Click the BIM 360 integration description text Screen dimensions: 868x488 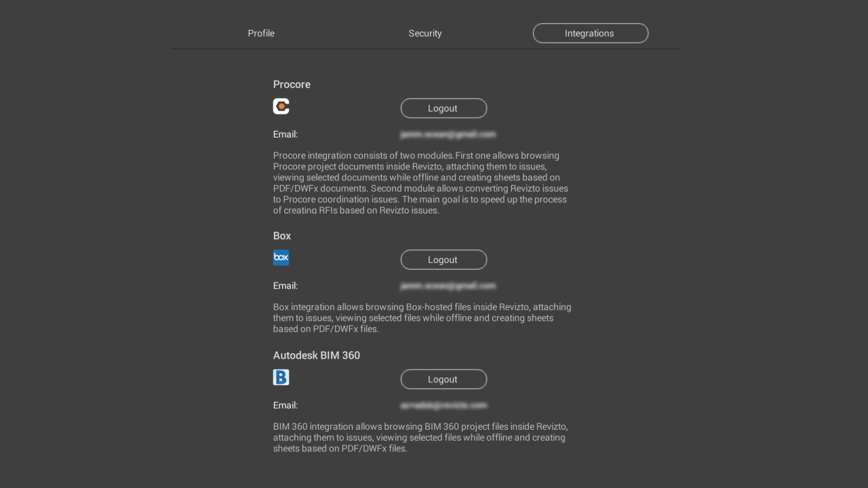[x=420, y=437]
